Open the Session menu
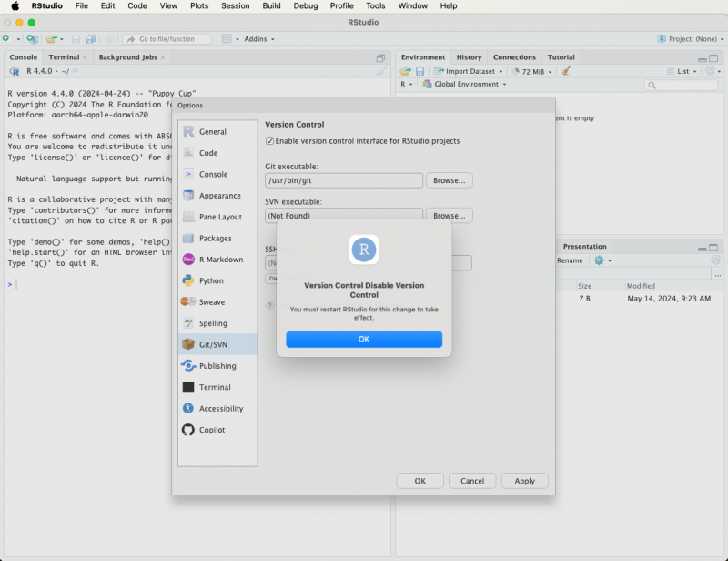The width and height of the screenshot is (728, 561). pos(235,6)
